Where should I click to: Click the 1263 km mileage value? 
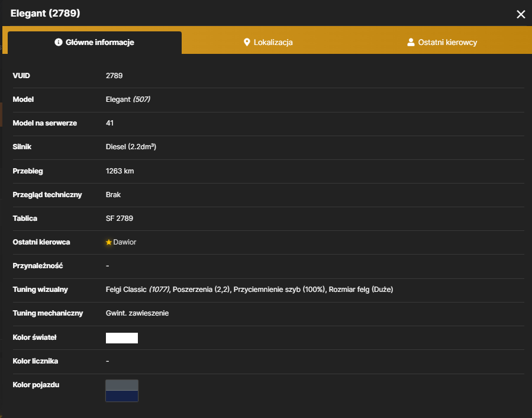tap(120, 171)
